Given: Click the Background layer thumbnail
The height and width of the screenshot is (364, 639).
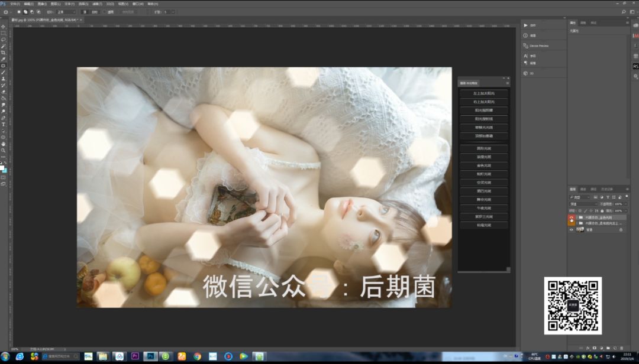Looking at the screenshot, I should click(580, 230).
